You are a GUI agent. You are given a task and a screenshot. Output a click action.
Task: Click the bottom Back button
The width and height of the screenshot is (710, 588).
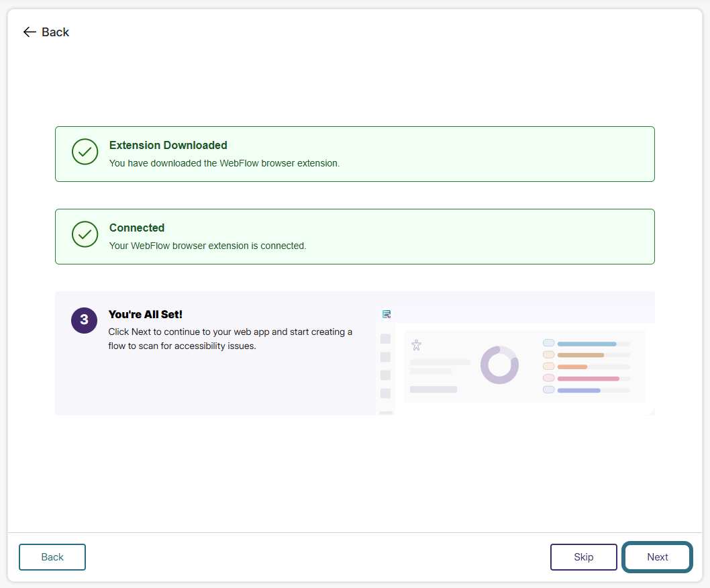52,556
